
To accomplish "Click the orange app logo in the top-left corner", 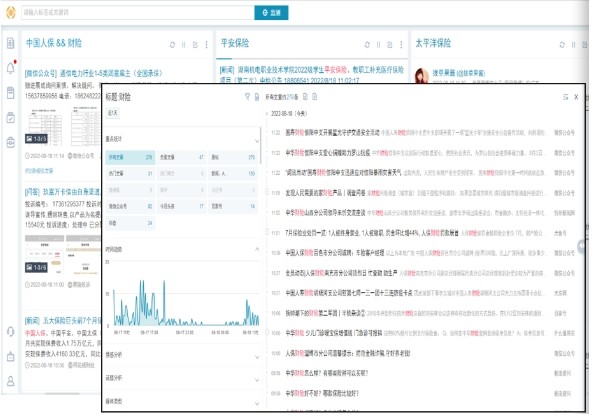I will pyautogui.click(x=11, y=12).
